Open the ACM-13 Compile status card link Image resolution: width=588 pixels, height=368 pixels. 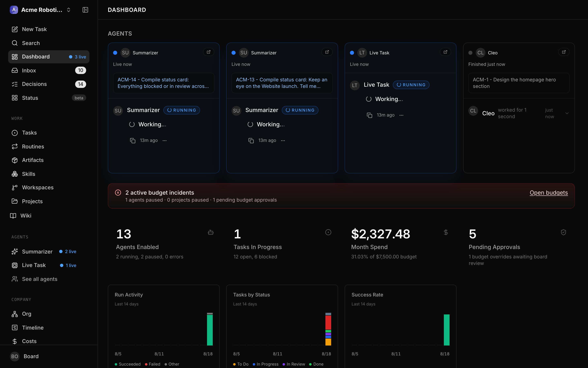click(282, 83)
